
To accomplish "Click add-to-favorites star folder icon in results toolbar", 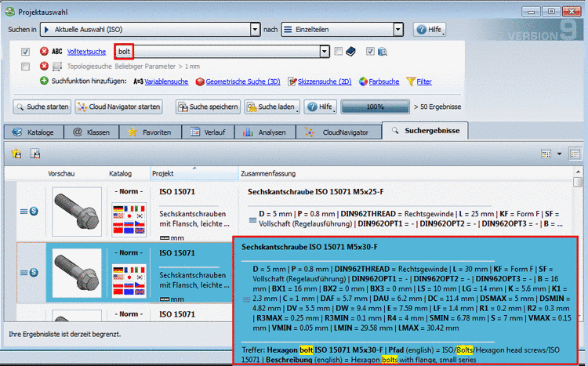I will point(16,154).
